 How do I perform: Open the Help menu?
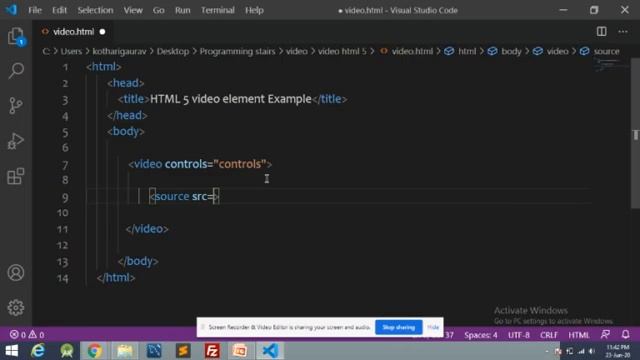coord(254,10)
